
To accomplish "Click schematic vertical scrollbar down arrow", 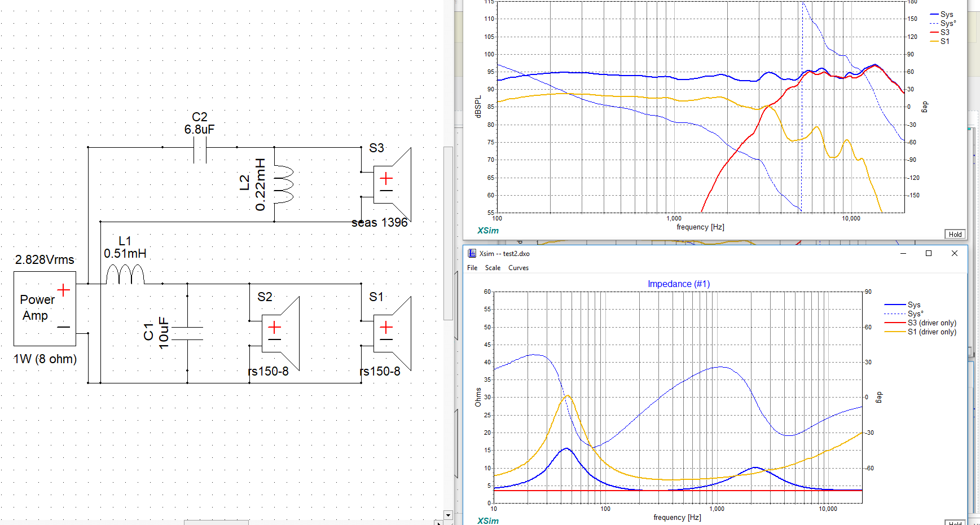I will (x=448, y=515).
